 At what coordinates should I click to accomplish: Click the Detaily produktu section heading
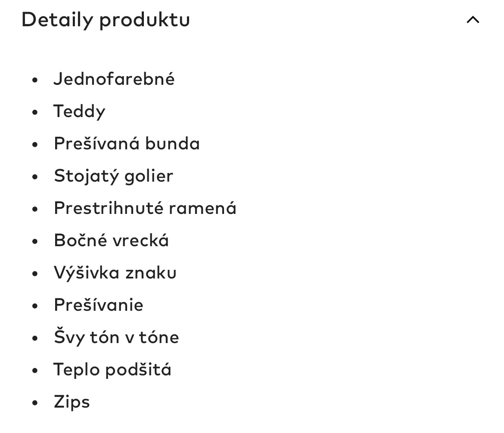(x=106, y=20)
